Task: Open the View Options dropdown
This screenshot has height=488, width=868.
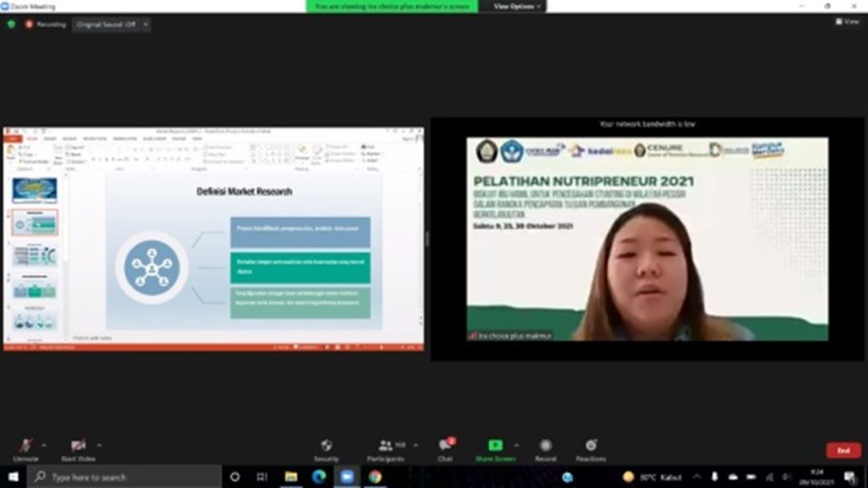Action: tap(516, 6)
